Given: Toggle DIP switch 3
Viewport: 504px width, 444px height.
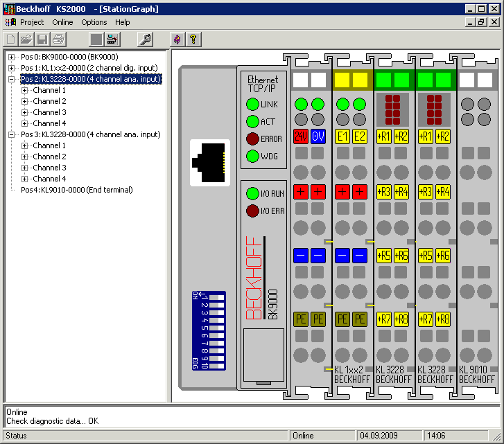Looking at the screenshot, I should coord(217,312).
